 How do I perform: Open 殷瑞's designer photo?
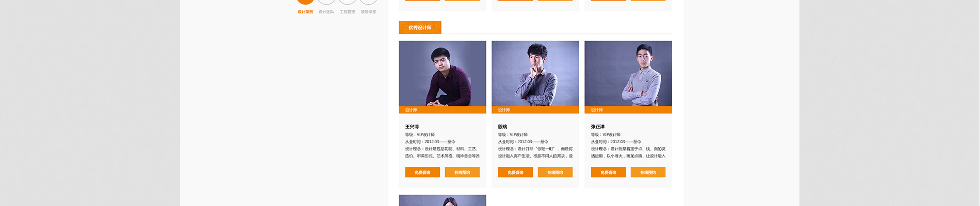[x=535, y=74]
